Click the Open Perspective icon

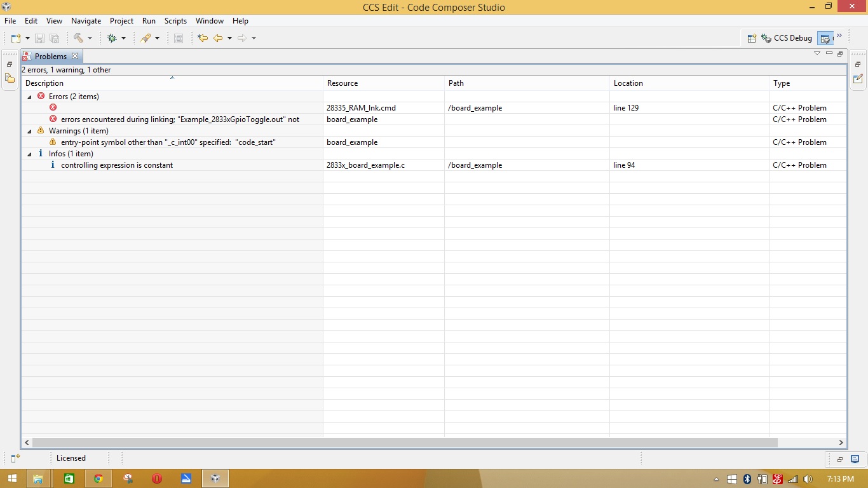tap(752, 38)
